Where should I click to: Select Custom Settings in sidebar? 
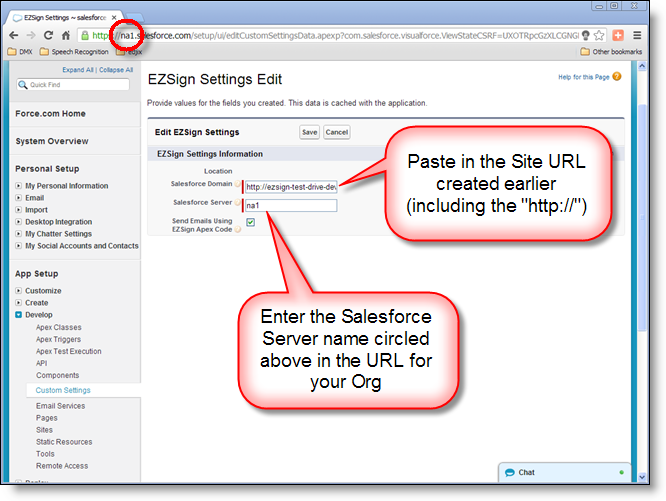click(x=63, y=390)
